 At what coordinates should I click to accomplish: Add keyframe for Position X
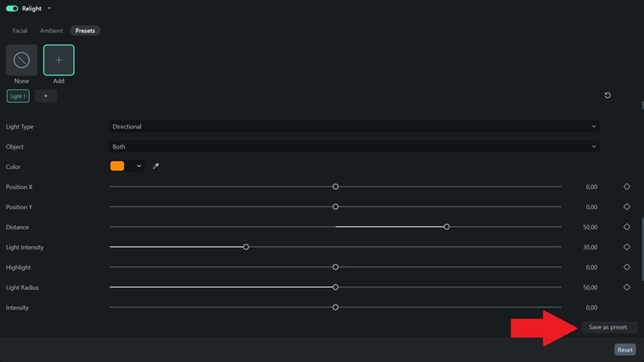627,187
